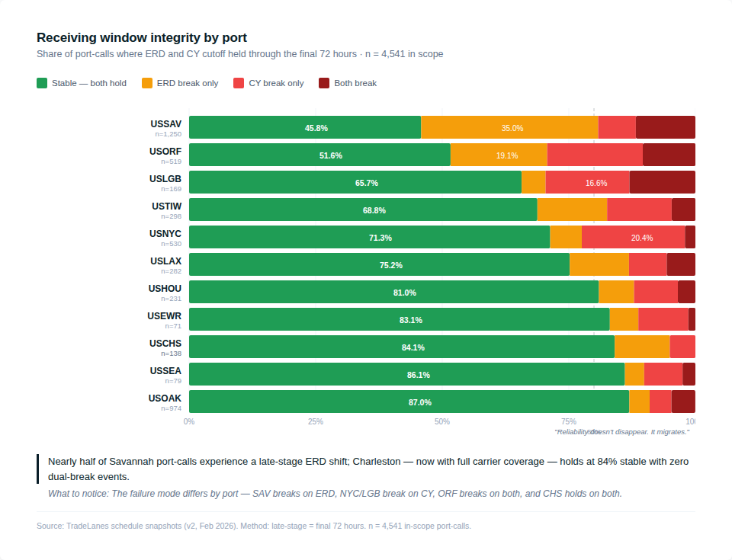Viewport: 732px width, 560px height.
Task: Click USSEA's 86.1% stable bar segment
Action: pos(406,375)
